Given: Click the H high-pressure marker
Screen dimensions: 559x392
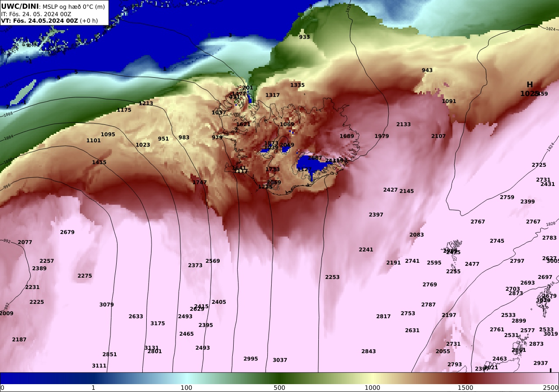Looking at the screenshot, I should click(530, 85).
